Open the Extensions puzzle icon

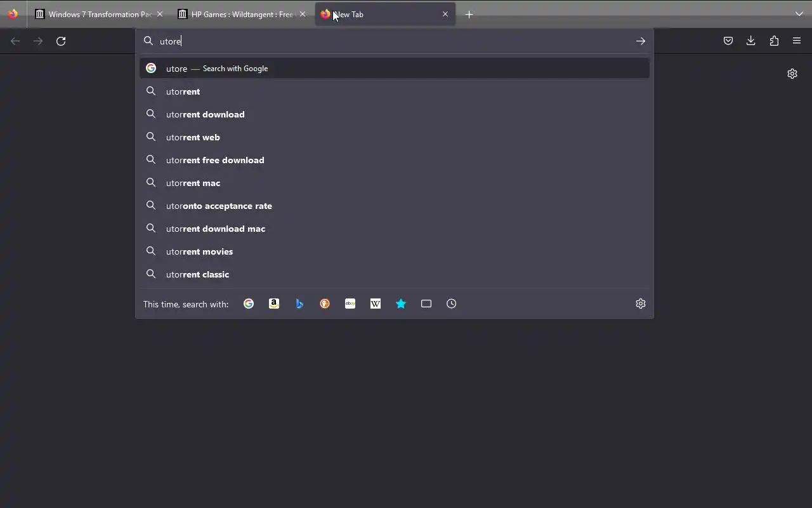[x=774, y=41]
